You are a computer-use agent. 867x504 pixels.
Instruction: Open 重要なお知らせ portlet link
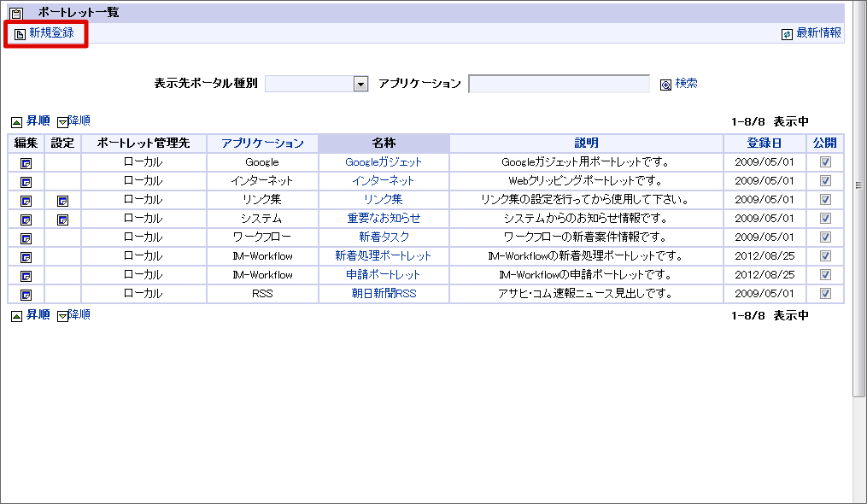pyautogui.click(x=384, y=219)
